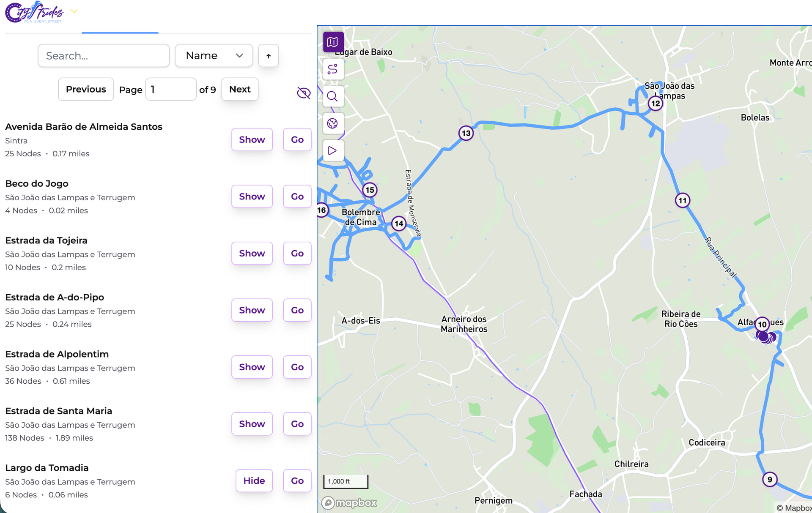The width and height of the screenshot is (812, 513).
Task: Select waypoint marker 11 on Rua Principal
Action: tap(683, 200)
